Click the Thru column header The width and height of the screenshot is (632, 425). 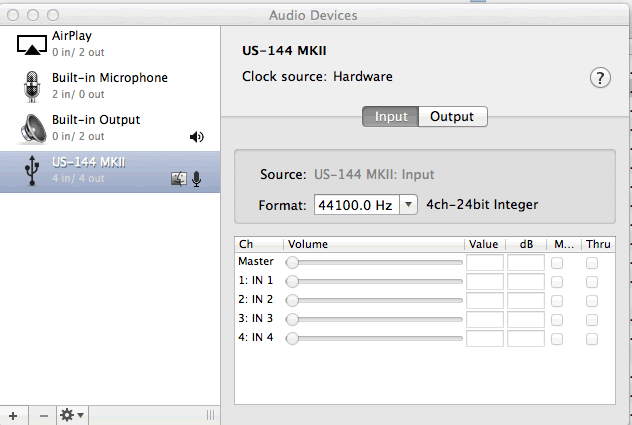point(598,244)
